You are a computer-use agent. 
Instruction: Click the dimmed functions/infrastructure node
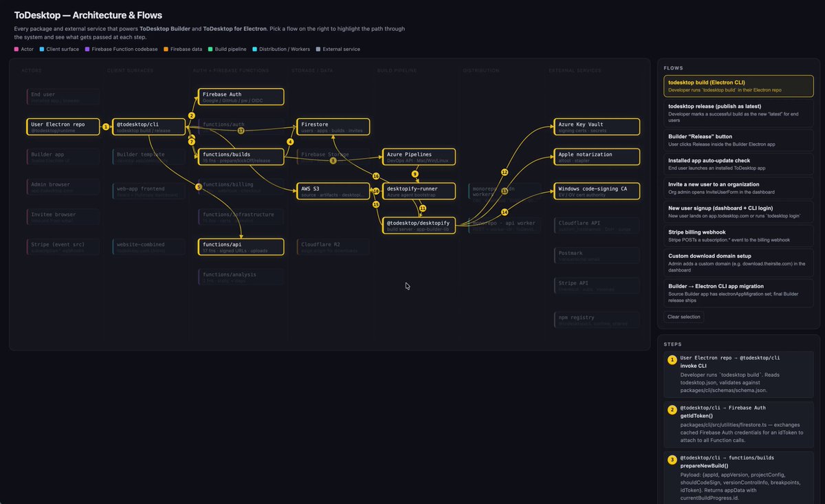[241, 217]
